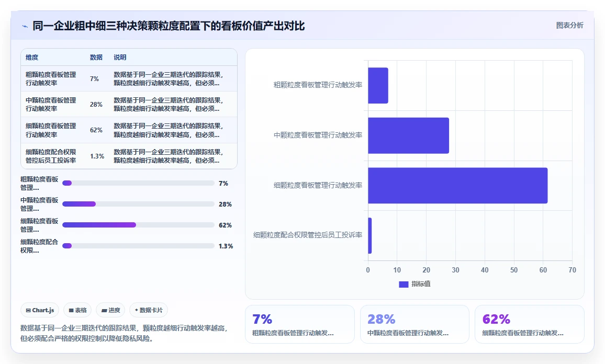This screenshot has width=605, height=364.
Task: Click the 粗颗粒度 chart bar
Action: tap(378, 86)
